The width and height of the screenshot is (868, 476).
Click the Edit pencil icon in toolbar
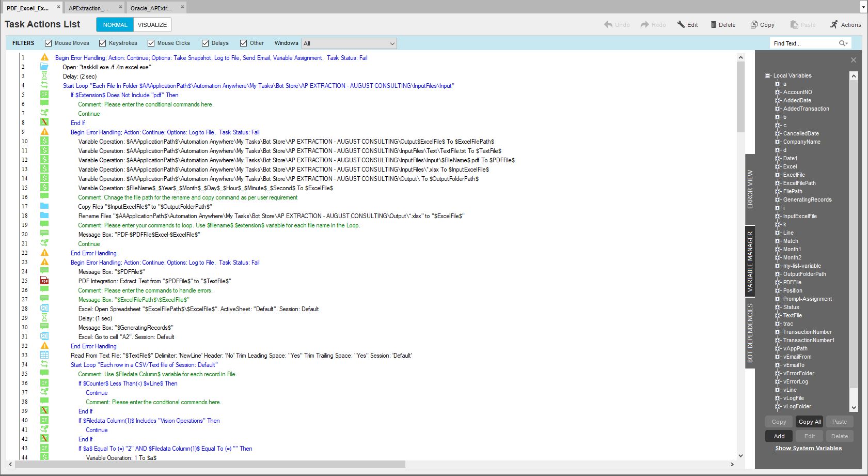(x=681, y=25)
